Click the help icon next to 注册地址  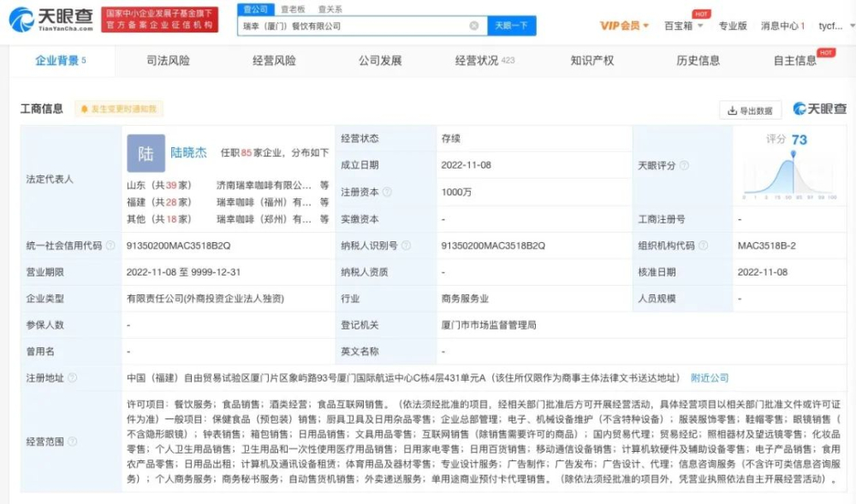[72, 377]
